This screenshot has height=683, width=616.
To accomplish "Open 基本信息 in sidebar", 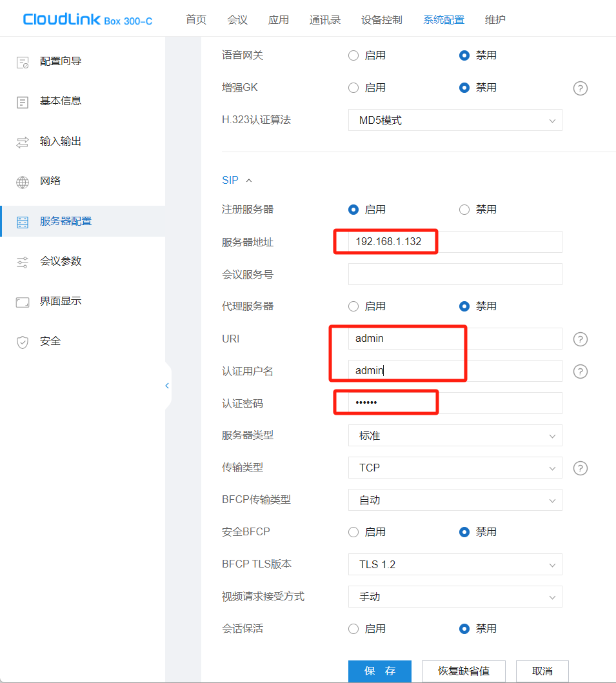I will (x=61, y=101).
